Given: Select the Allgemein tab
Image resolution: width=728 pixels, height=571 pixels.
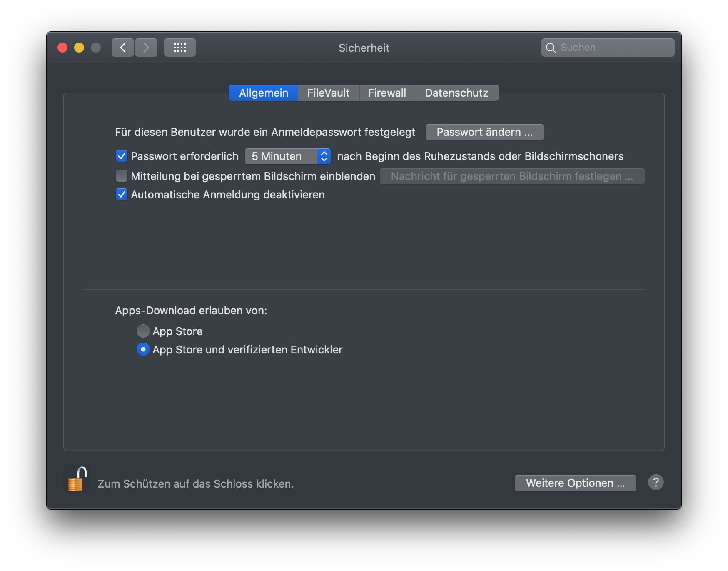Looking at the screenshot, I should 263,93.
